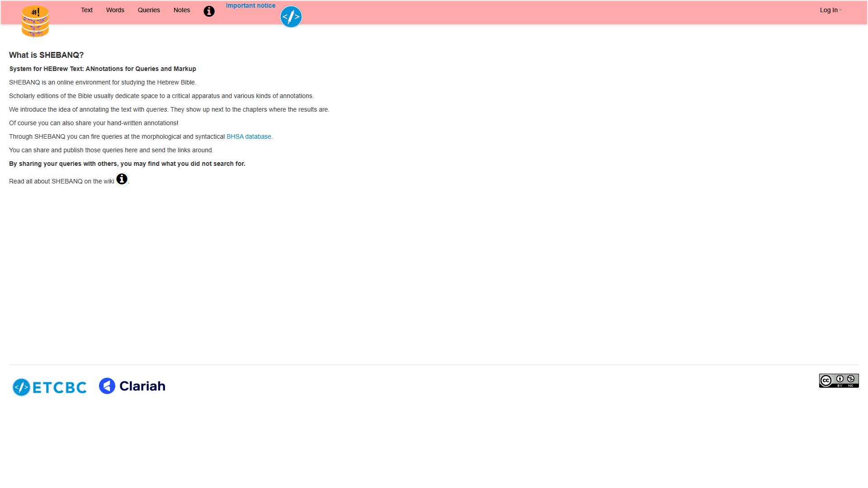The width and height of the screenshot is (868, 488).
Task: Click the Clariah logo in the footer
Action: click(x=132, y=386)
